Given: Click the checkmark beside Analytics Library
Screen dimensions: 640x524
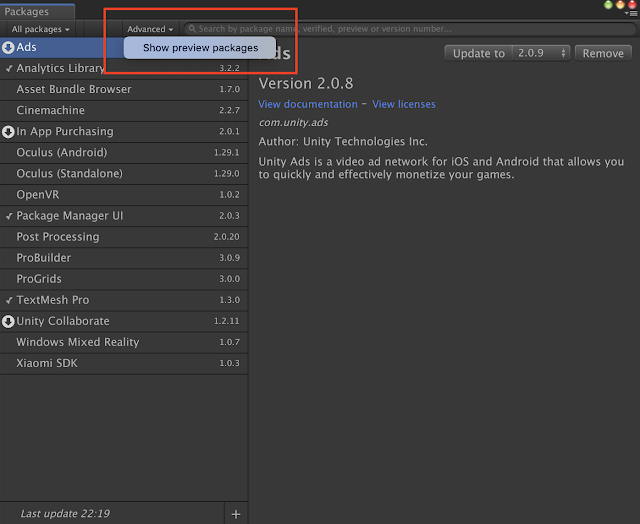Looking at the screenshot, I should (x=9, y=69).
